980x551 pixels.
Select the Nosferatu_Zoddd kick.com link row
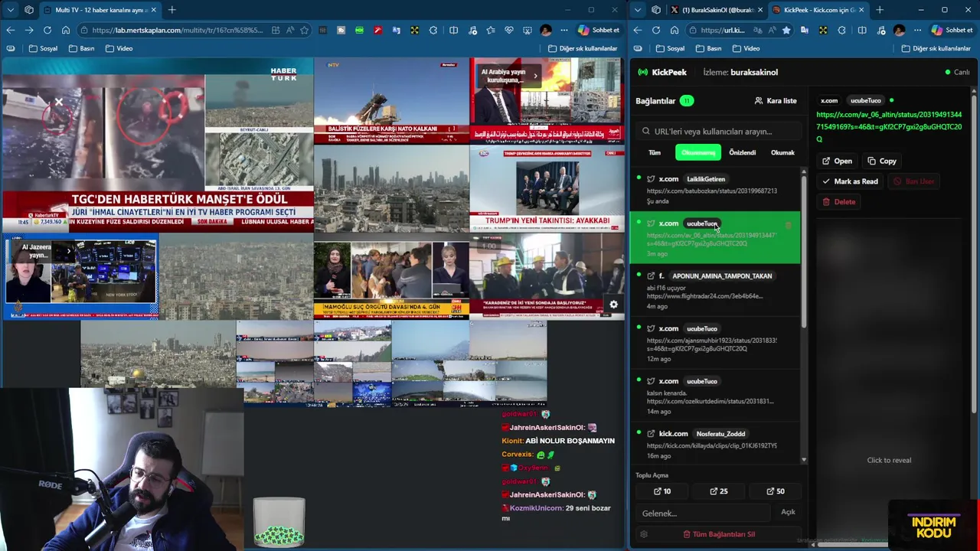coord(715,444)
